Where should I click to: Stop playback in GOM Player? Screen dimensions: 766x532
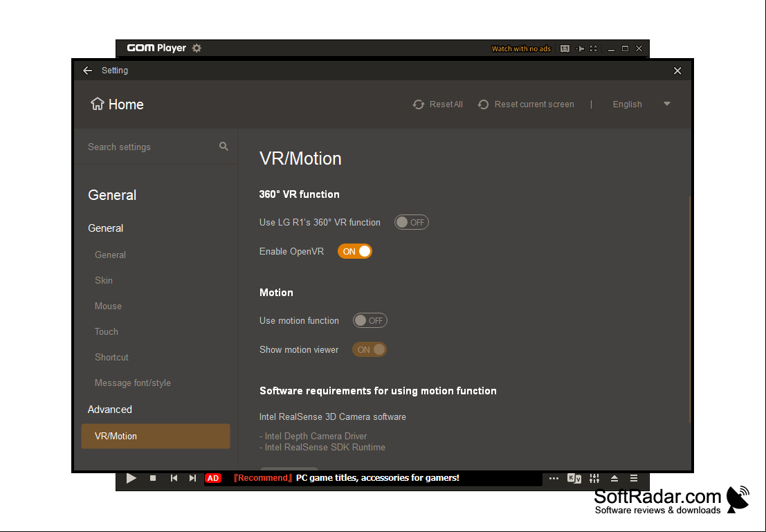tap(153, 478)
